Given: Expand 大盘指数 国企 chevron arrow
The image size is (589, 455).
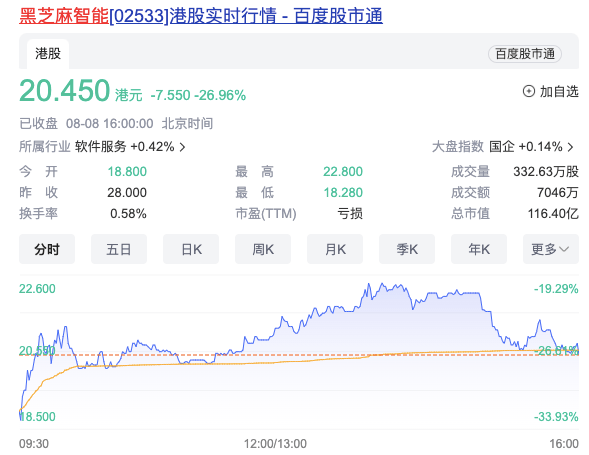Looking at the screenshot, I should tap(571, 147).
